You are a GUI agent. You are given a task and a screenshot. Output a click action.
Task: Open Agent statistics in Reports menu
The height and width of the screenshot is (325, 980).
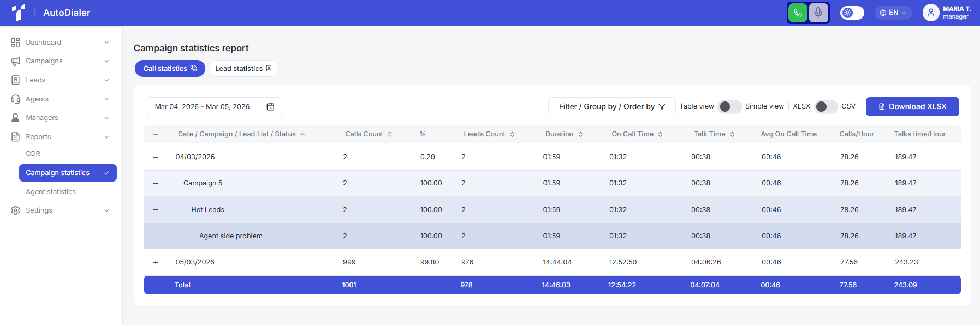pos(51,191)
